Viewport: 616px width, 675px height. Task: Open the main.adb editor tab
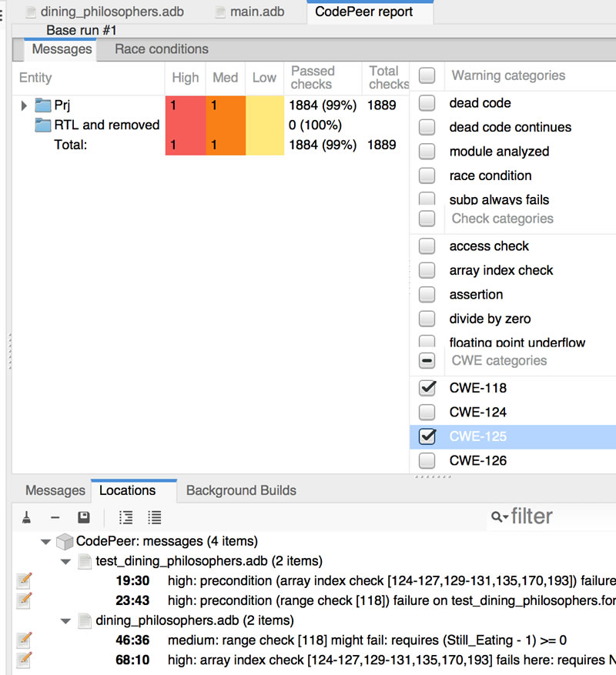coord(251,12)
